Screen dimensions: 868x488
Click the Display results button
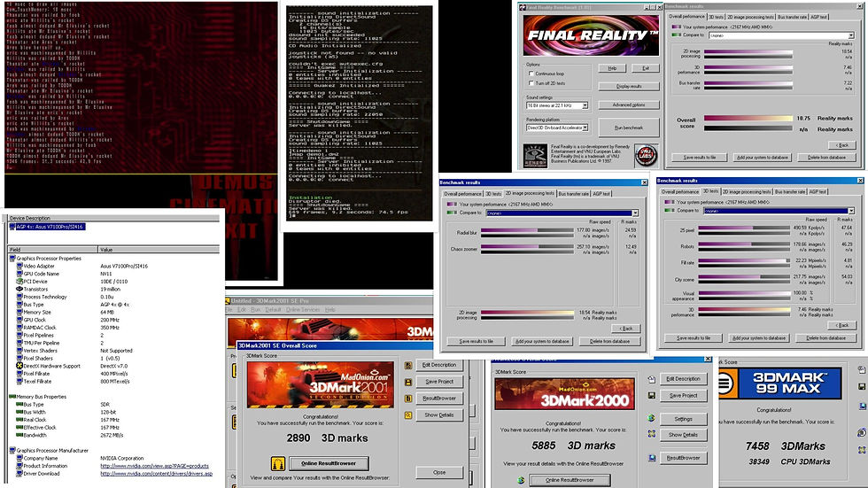click(x=628, y=86)
